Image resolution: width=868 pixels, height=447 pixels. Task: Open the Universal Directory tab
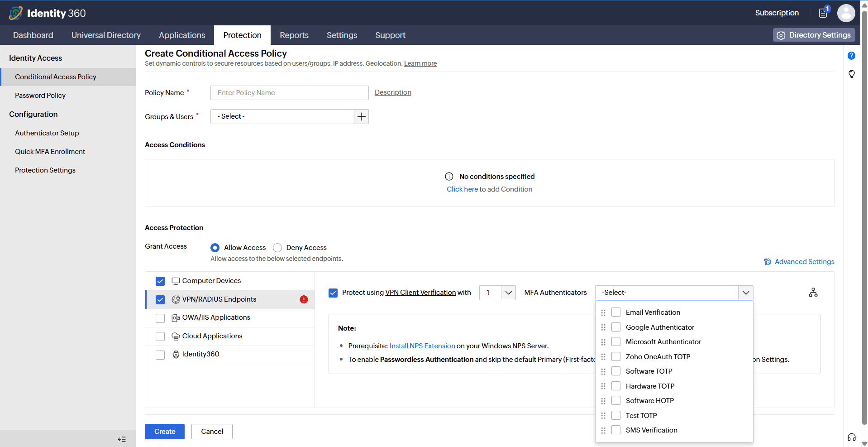click(x=106, y=35)
